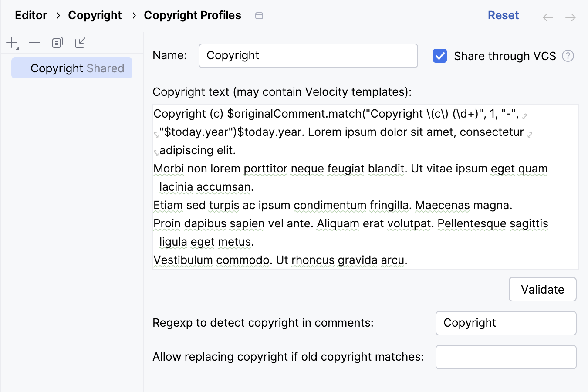This screenshot has height=392, width=588.
Task: Click the Copyright Profiles breadcrumb
Action: [x=193, y=15]
